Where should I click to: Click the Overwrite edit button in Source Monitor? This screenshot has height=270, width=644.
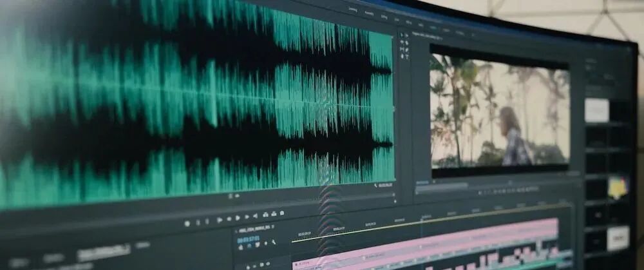[x=274, y=214]
